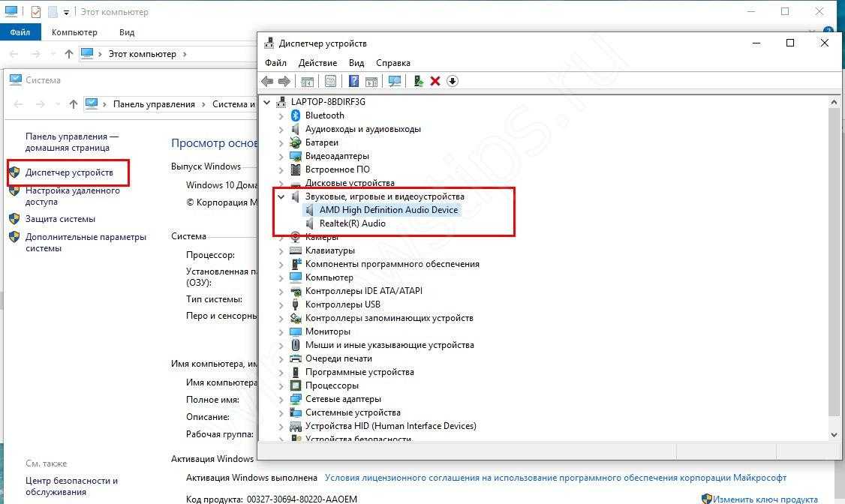
Task: Click the show/hide action pane toolbar icon
Action: click(x=371, y=81)
